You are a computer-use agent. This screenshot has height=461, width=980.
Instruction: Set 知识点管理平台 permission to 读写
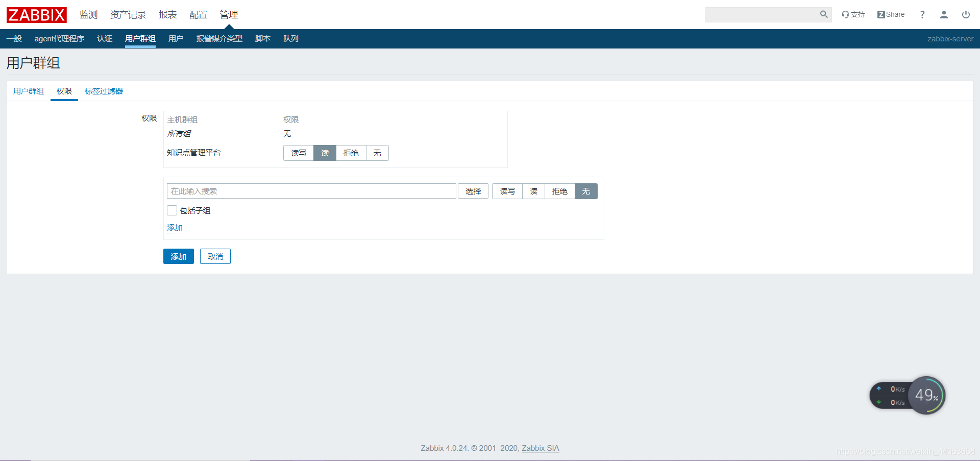(x=299, y=153)
